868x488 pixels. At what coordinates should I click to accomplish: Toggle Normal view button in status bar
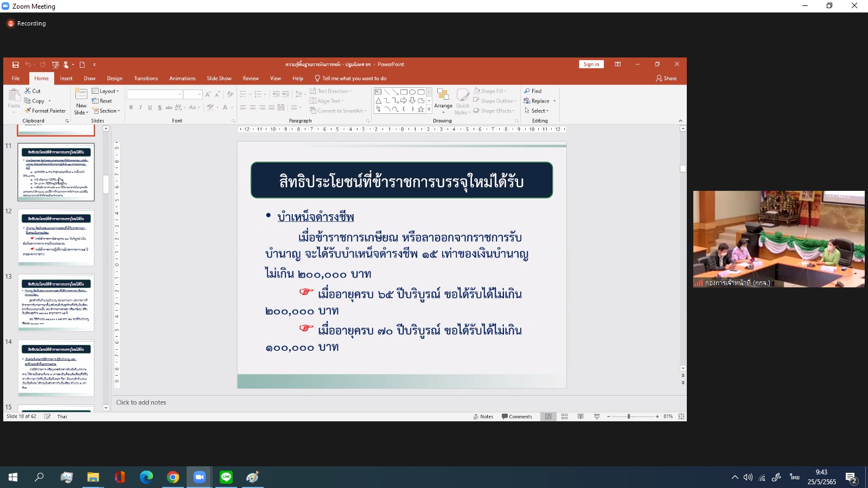pos(548,416)
